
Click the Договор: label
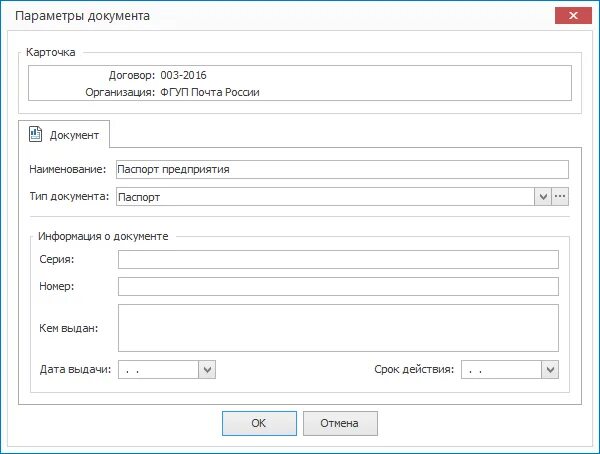tap(132, 75)
